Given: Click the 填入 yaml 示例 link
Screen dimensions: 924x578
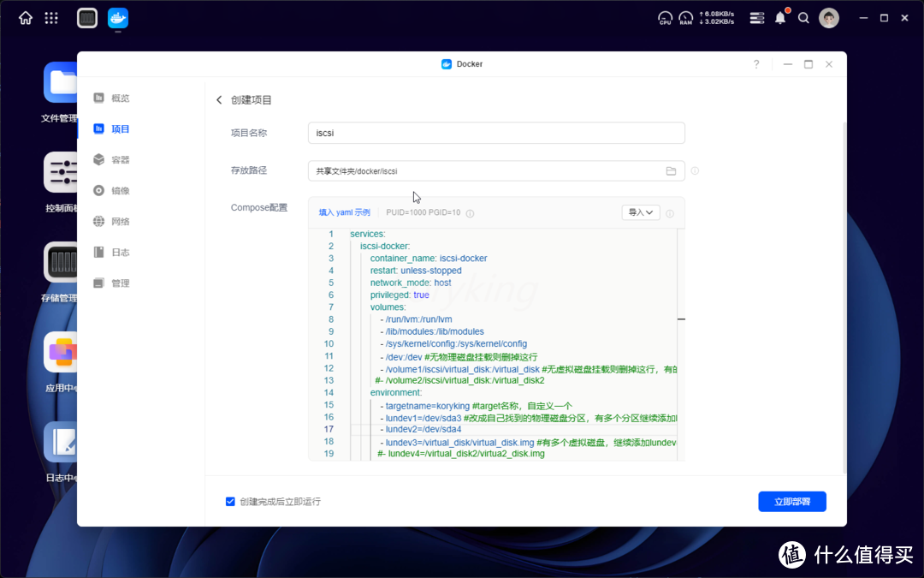Looking at the screenshot, I should click(345, 212).
